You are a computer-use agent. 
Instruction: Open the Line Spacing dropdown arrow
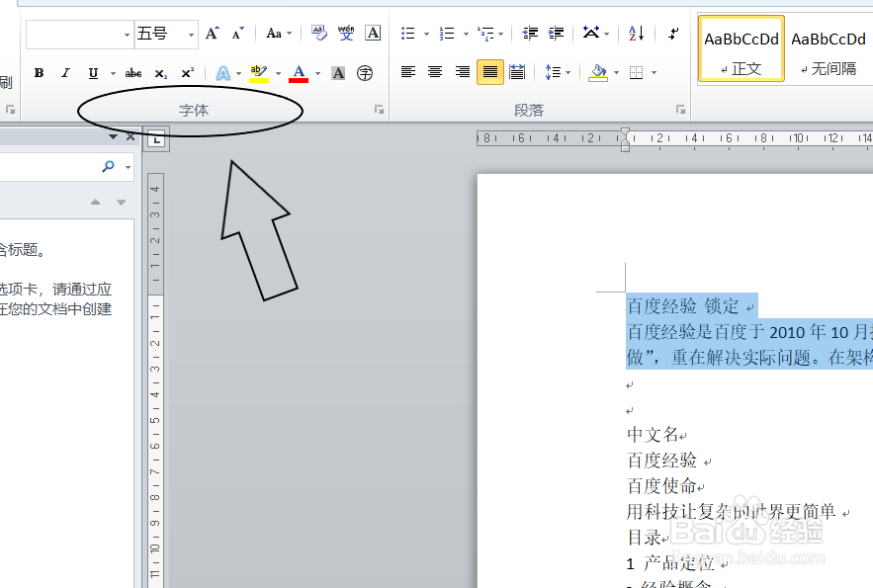tap(567, 72)
